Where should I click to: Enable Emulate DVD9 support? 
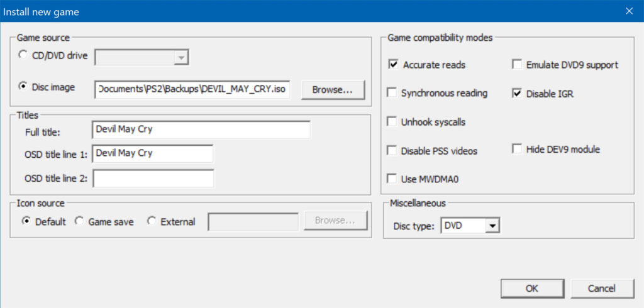click(x=517, y=65)
